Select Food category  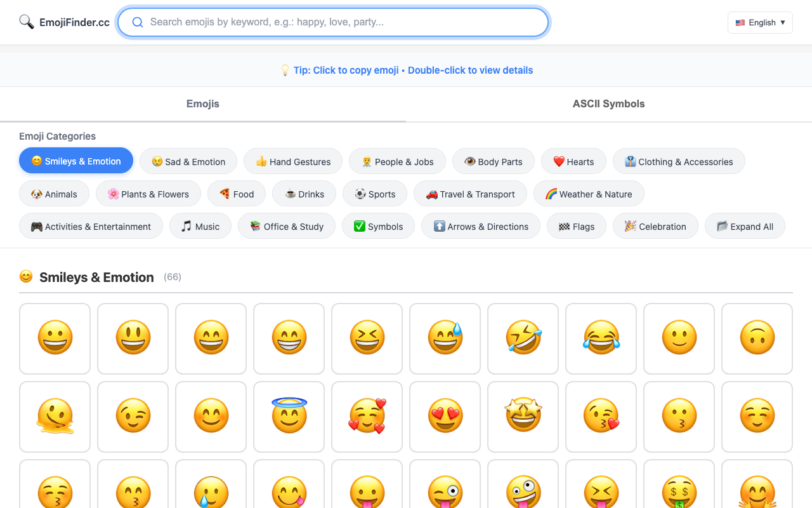click(x=237, y=194)
